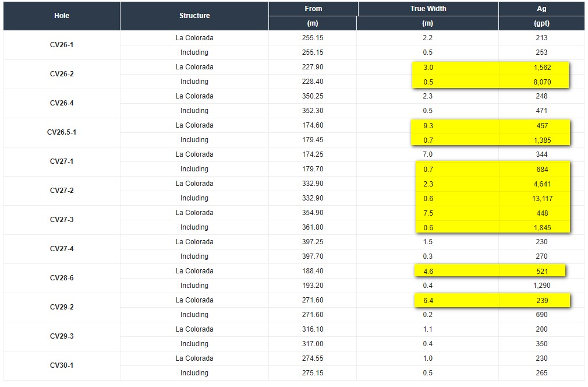Select the highlighted 1,845 Ag value
Screen dimensions: 588x387
542,228
